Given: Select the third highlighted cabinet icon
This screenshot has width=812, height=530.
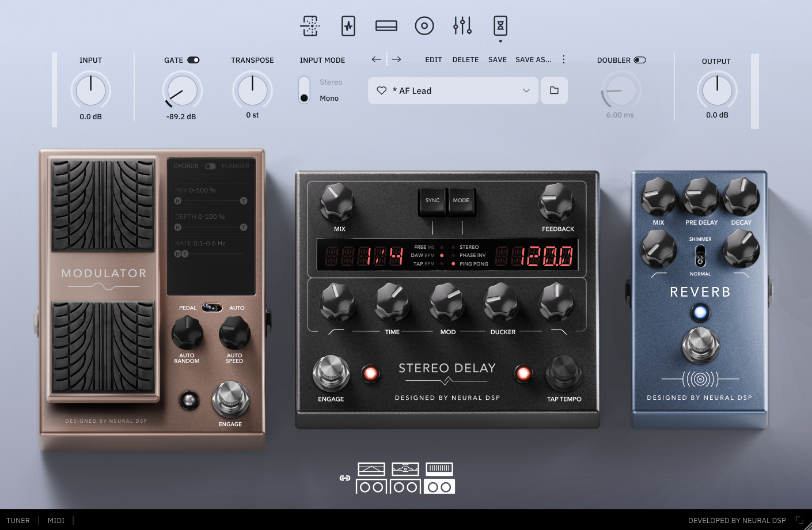Looking at the screenshot, I should click(x=439, y=487).
